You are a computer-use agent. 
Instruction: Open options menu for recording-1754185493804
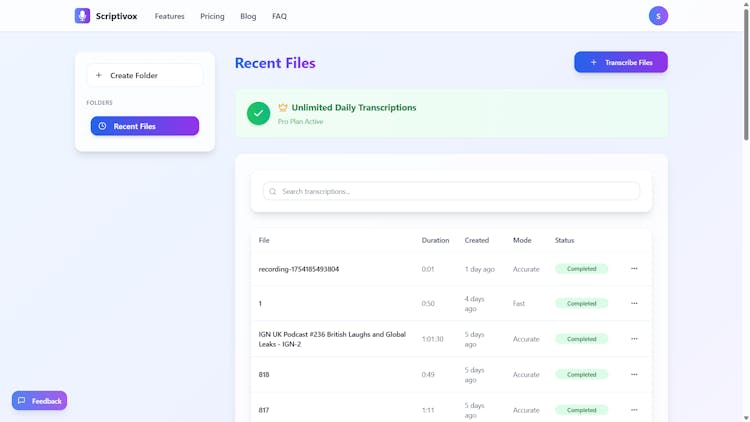(634, 269)
